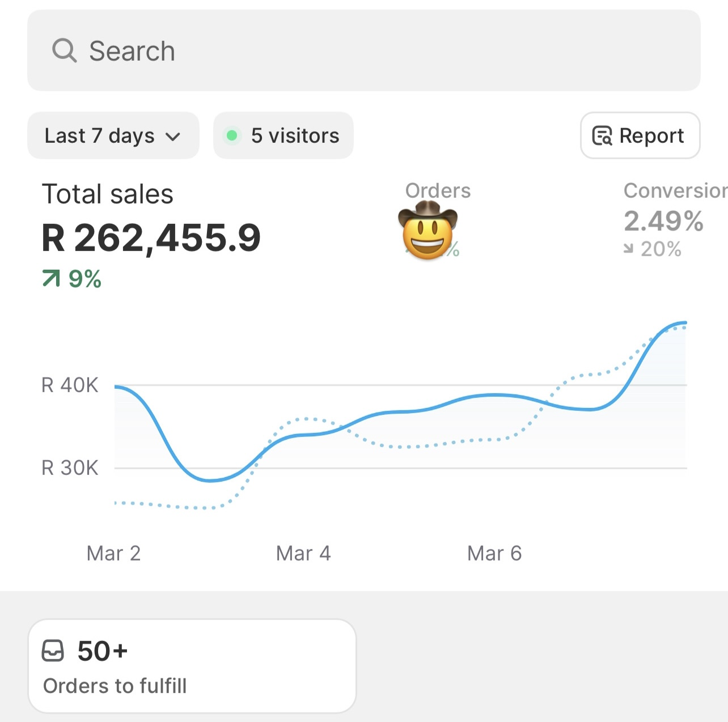Click the cowboy hat emoji sticker

tap(428, 231)
